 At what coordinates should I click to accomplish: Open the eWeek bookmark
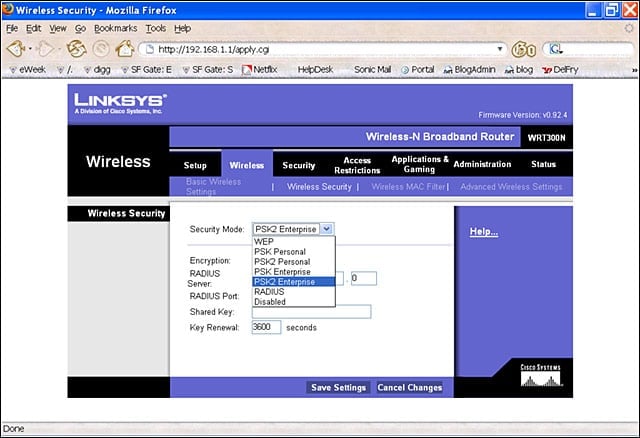click(x=28, y=70)
